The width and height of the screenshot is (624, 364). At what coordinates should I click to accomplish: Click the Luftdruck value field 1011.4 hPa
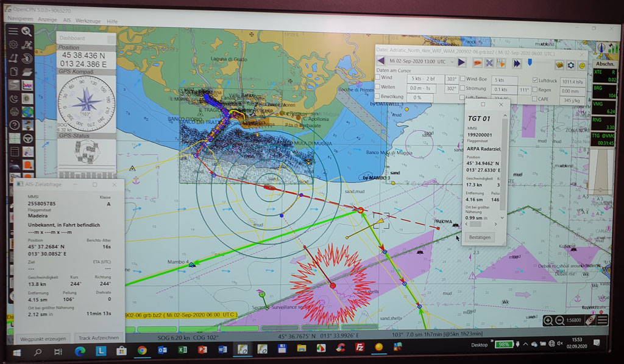pos(572,82)
